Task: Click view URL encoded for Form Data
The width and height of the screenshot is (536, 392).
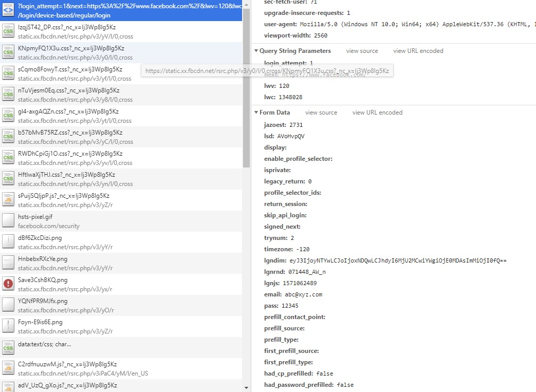Action: click(x=377, y=113)
